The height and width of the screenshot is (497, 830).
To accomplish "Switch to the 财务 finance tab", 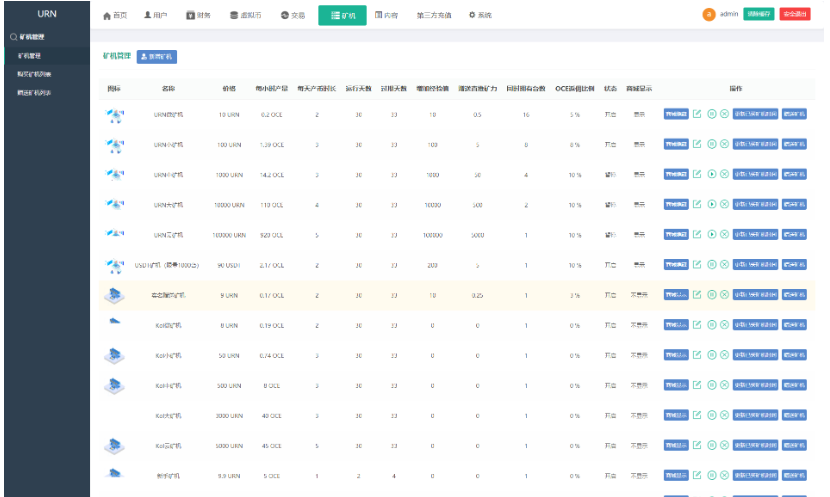I will [x=198, y=16].
